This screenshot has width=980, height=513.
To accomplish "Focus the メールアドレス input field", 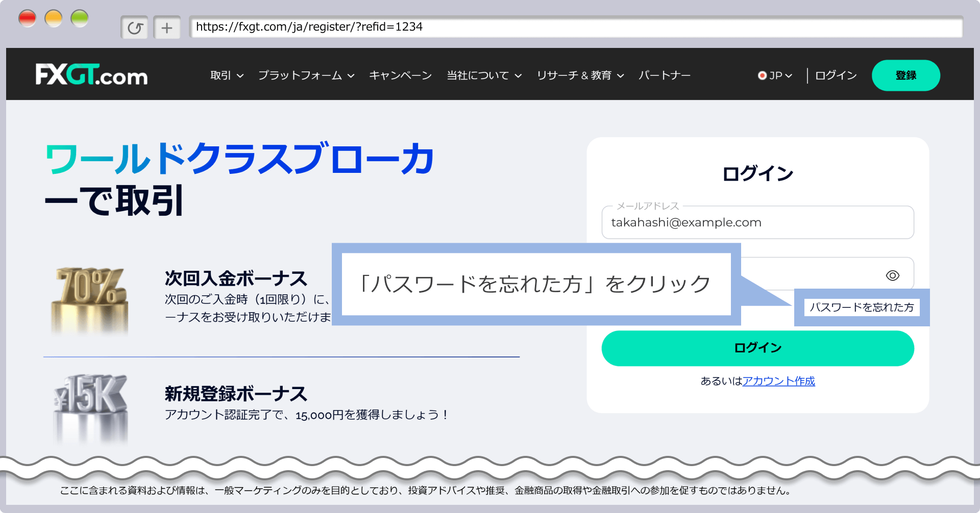I will 757,222.
